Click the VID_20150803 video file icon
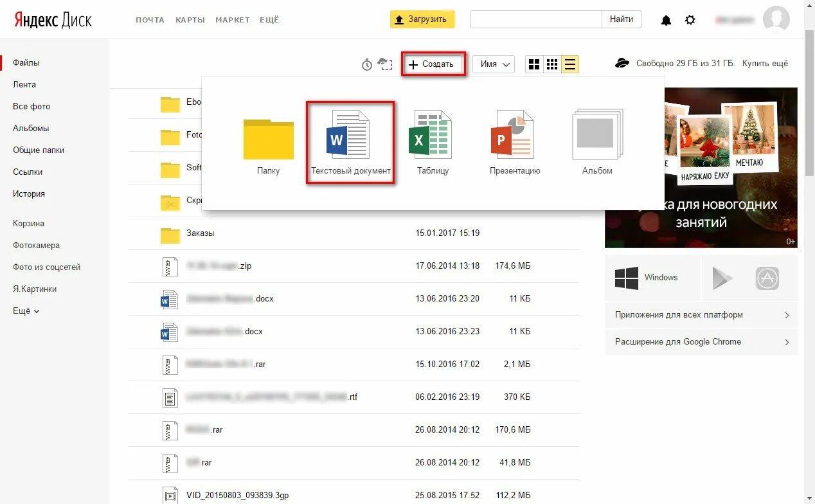Viewport: 815px width, 504px height. 170,495
